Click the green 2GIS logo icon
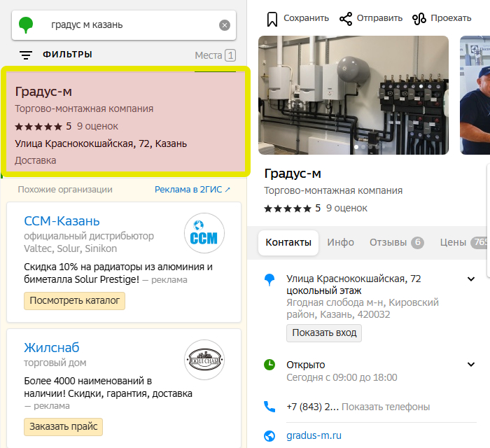This screenshot has width=490, height=448. 26,25
